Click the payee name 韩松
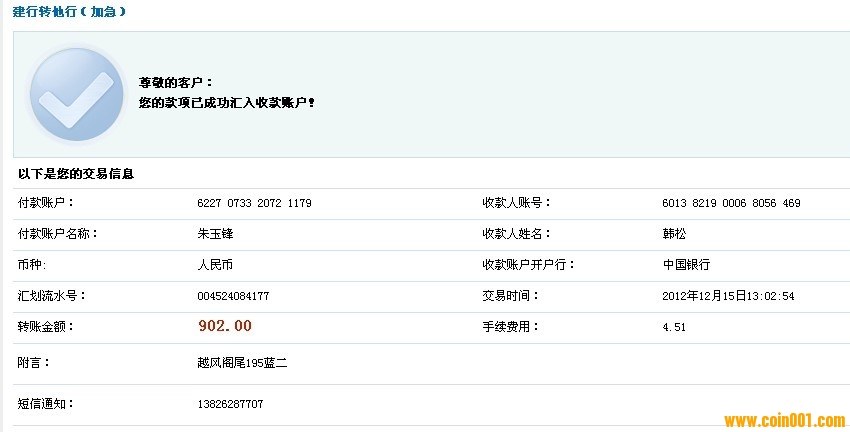Viewport: 850px width, 432px height. (x=676, y=234)
